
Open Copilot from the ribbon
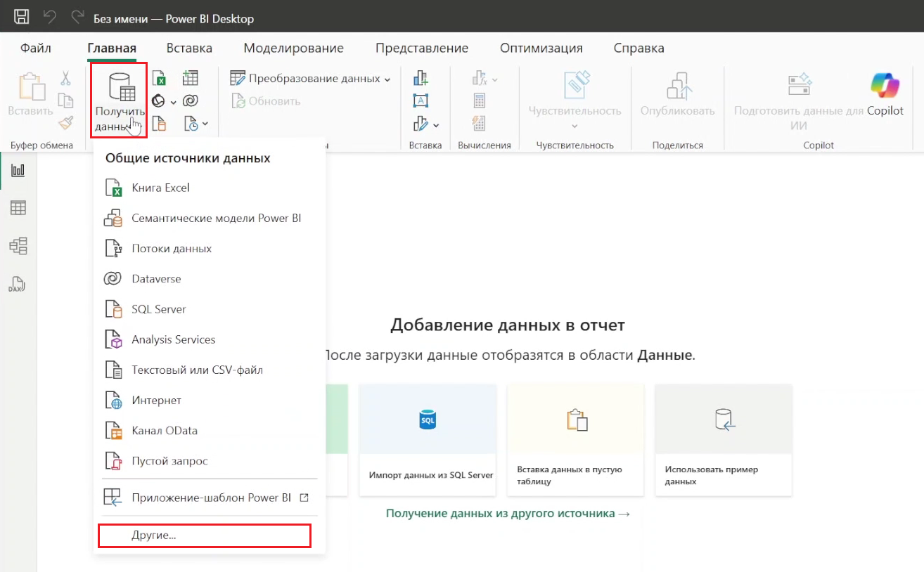tap(885, 93)
